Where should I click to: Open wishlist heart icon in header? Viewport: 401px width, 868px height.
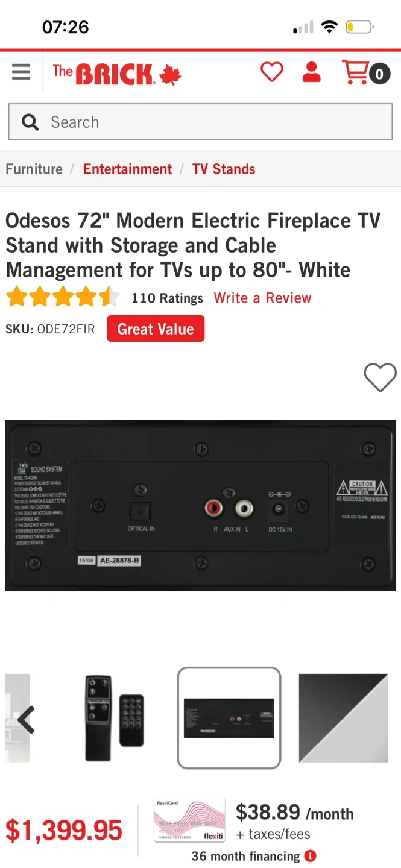tap(271, 72)
